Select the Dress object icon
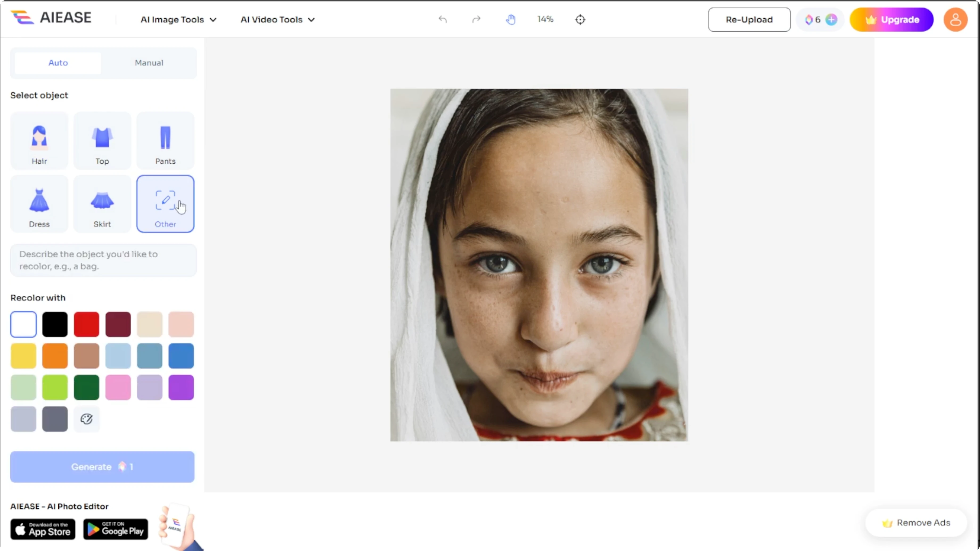The image size is (980, 551). coord(39,204)
